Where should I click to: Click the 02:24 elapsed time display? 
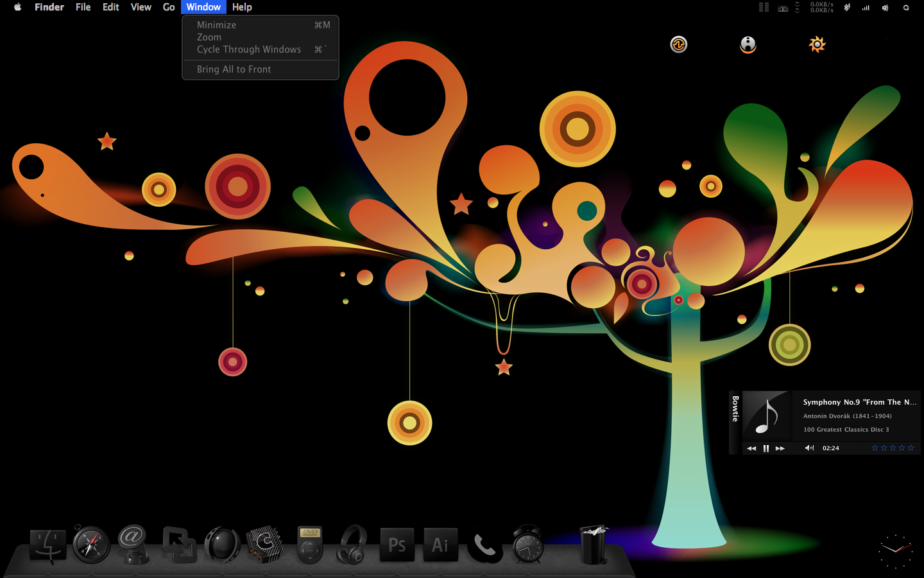[831, 448]
